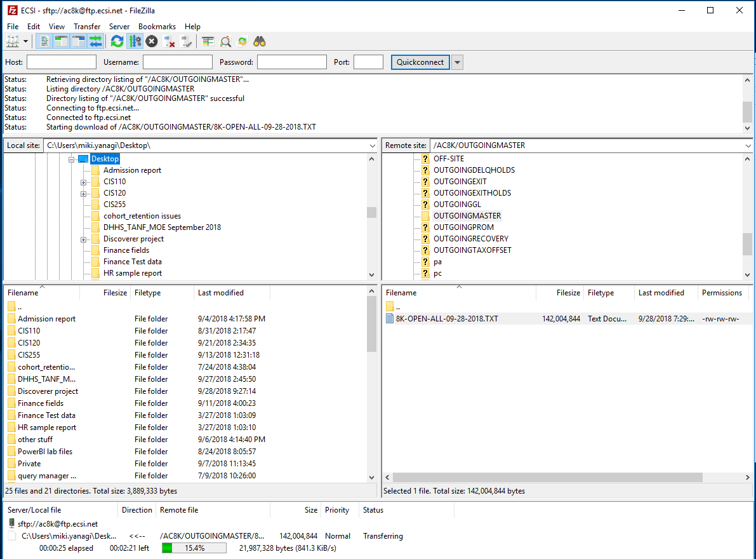Image resolution: width=756 pixels, height=559 pixels.
Task: Click the FileZilla title bar icon
Action: 13,10
